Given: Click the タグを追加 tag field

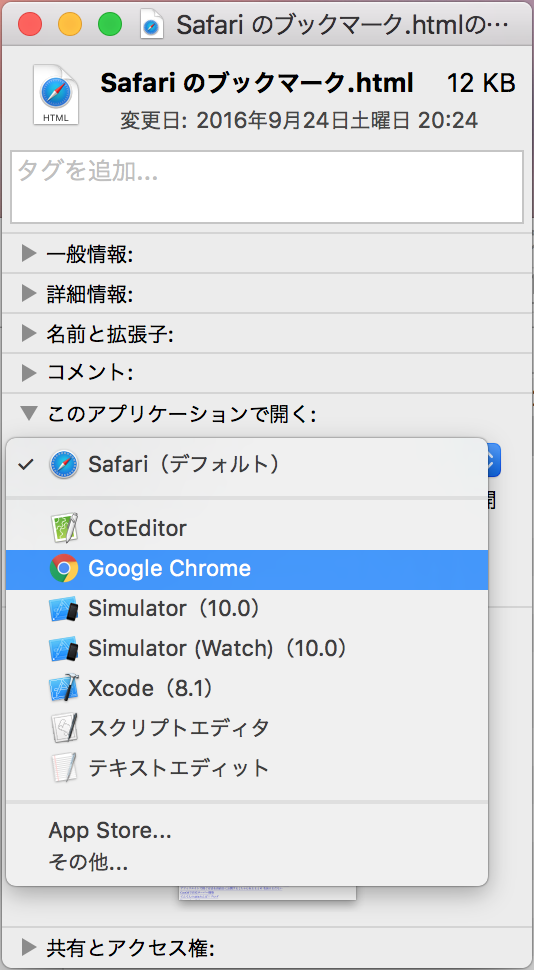Looking at the screenshot, I should click(267, 187).
